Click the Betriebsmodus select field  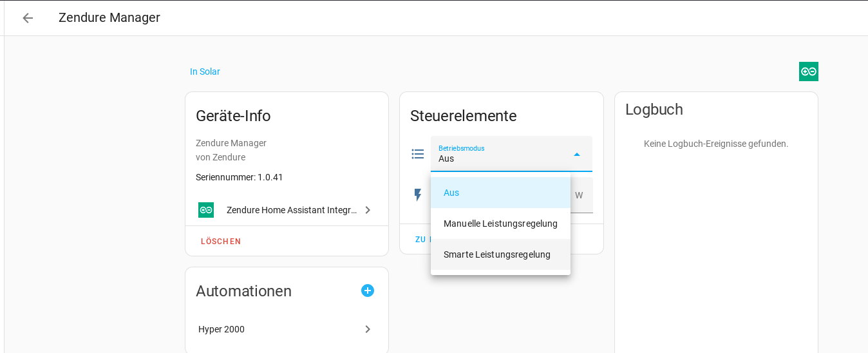pos(511,154)
